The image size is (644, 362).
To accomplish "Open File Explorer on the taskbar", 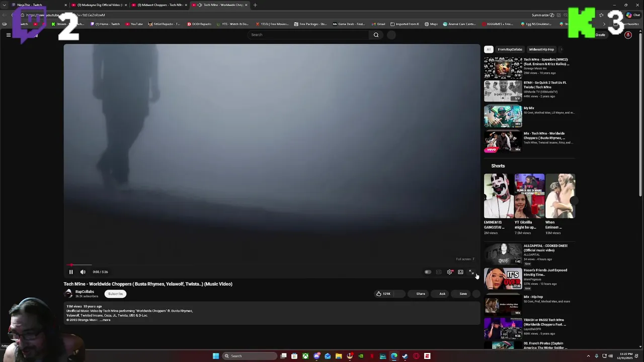I will pos(339,356).
